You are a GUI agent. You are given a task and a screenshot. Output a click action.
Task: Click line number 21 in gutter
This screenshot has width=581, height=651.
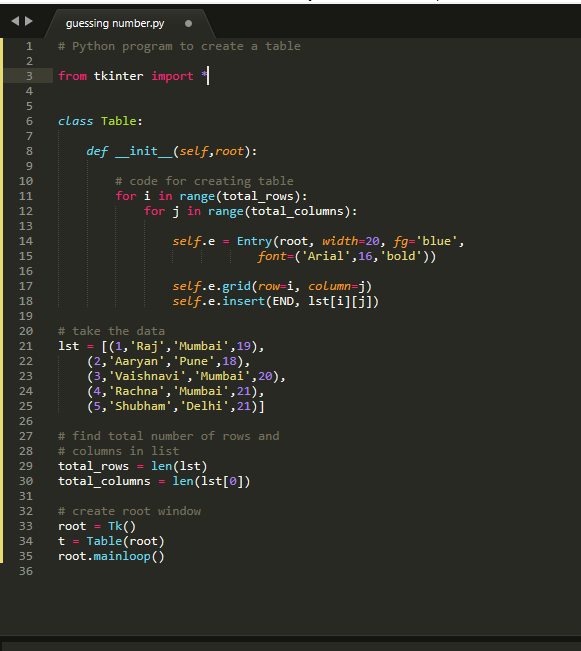(26, 346)
